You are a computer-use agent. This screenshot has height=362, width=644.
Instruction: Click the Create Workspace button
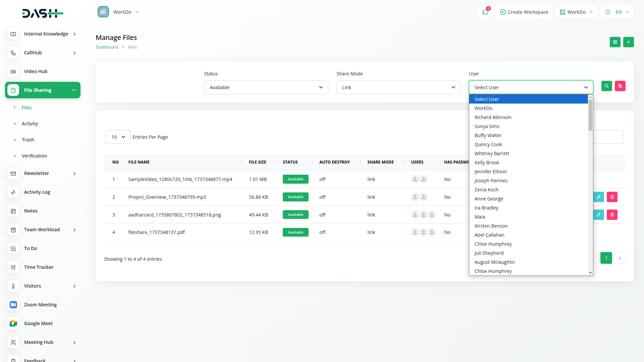[524, 12]
